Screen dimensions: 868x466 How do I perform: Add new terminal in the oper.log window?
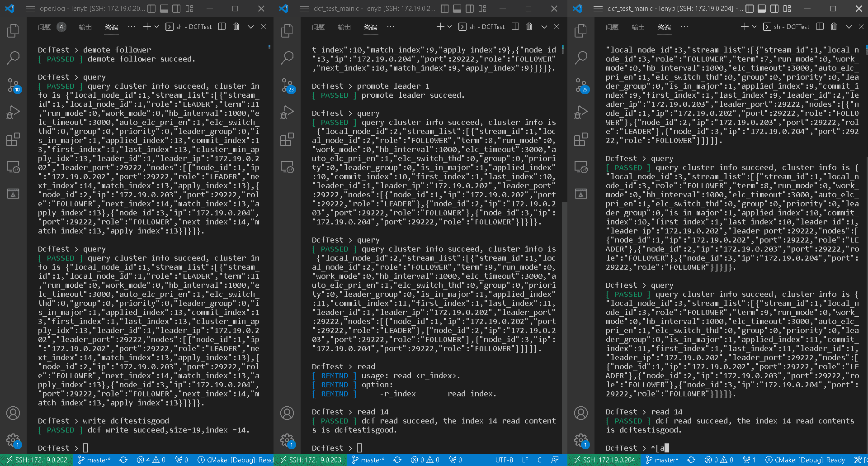coord(147,27)
